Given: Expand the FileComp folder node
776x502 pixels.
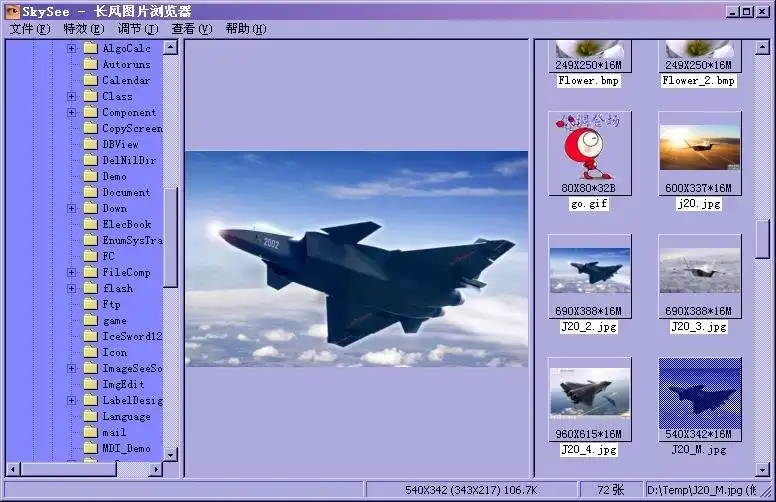Looking at the screenshot, I should point(72,272).
